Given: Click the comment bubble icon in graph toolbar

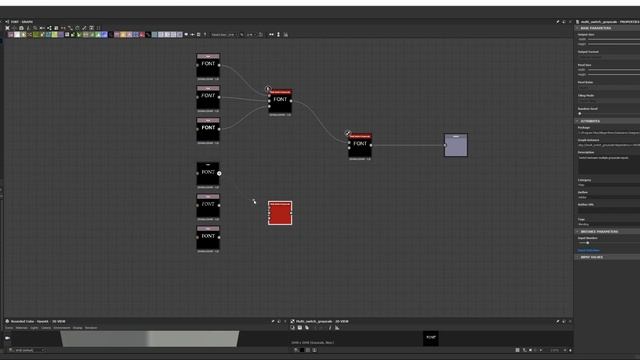Looking at the screenshot, I should click(x=186, y=35).
